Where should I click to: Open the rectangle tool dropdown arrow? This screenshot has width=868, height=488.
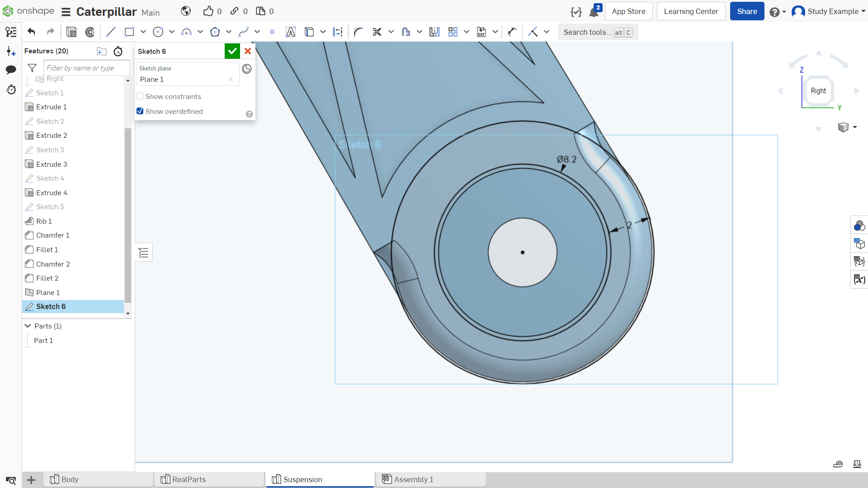(x=143, y=32)
